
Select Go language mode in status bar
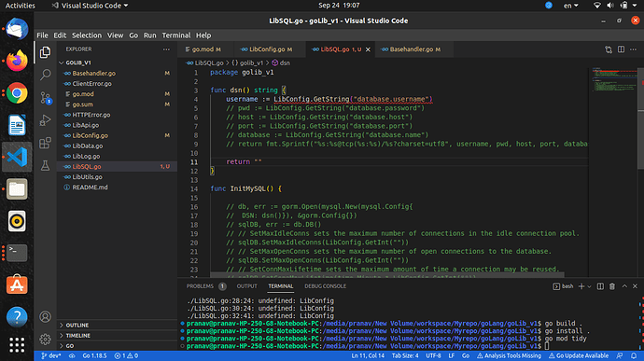[x=466, y=355]
